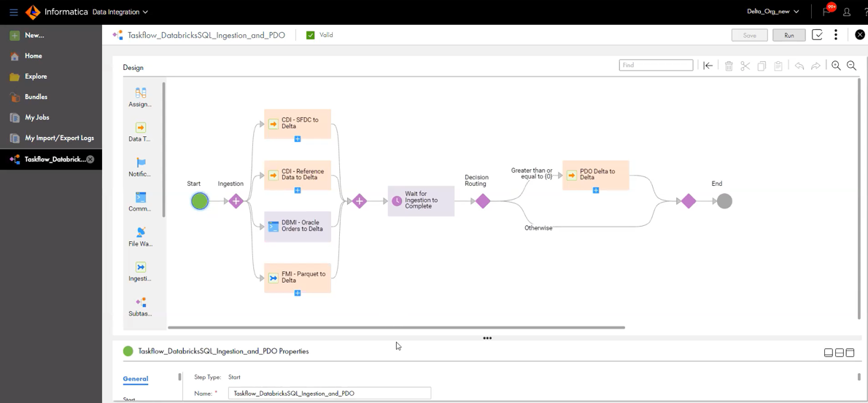Click the zoom in magnifier icon
The image size is (868, 403).
coord(836,66)
